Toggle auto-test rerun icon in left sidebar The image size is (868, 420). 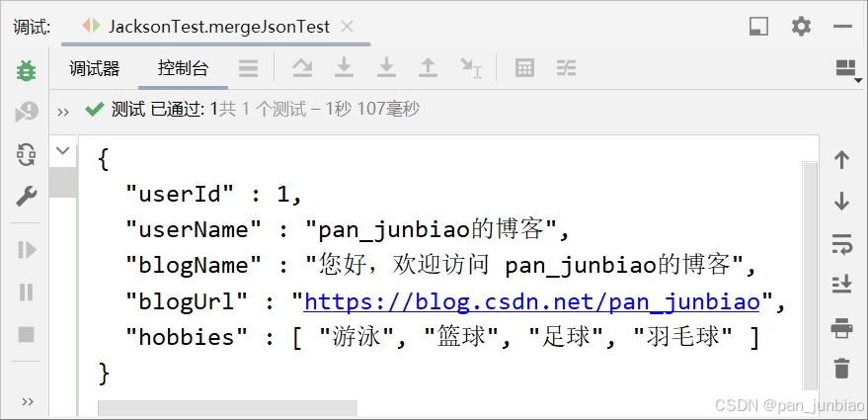pos(26,154)
